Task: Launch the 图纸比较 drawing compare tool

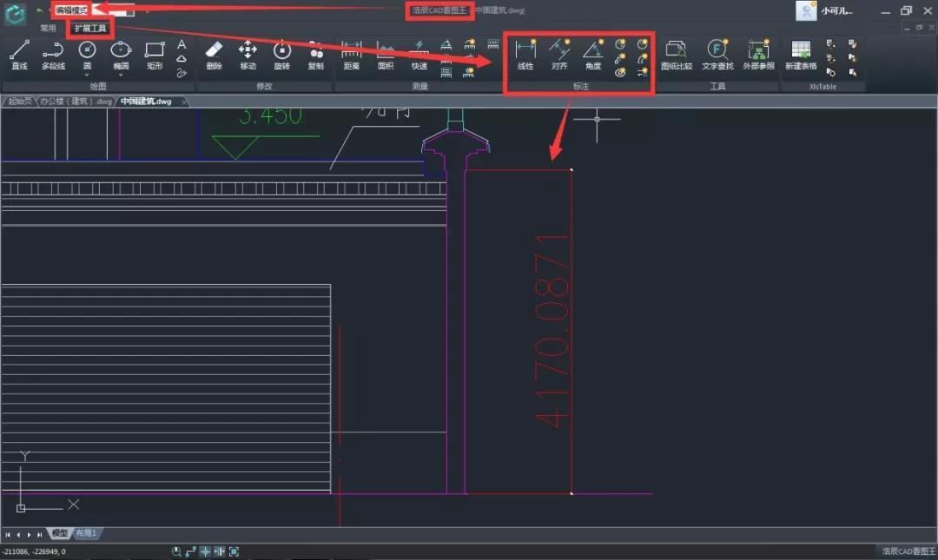Action: tap(679, 52)
